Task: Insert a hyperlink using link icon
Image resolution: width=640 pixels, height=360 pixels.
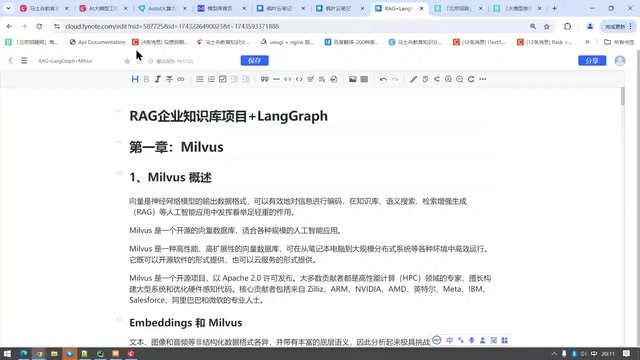Action: 180,79
